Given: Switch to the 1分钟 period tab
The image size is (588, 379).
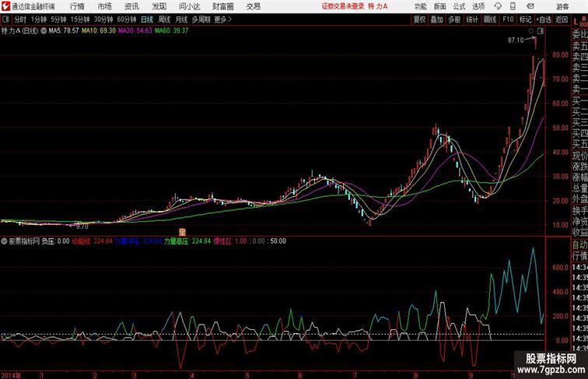Looking at the screenshot, I should (39, 19).
